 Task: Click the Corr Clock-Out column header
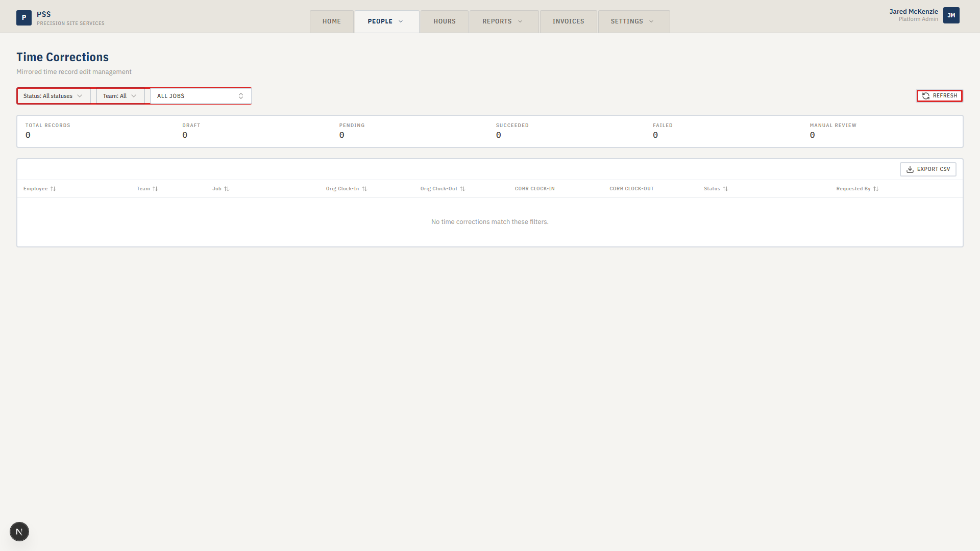(631, 189)
